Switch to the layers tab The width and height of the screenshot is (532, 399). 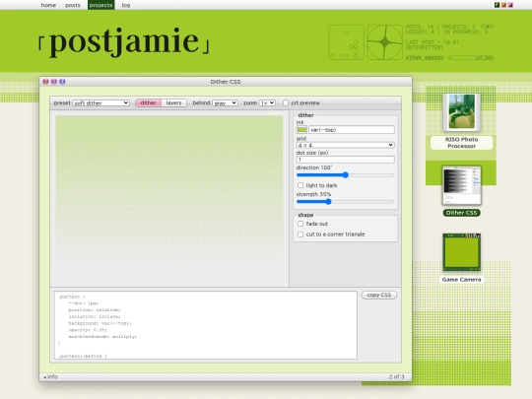pos(173,102)
